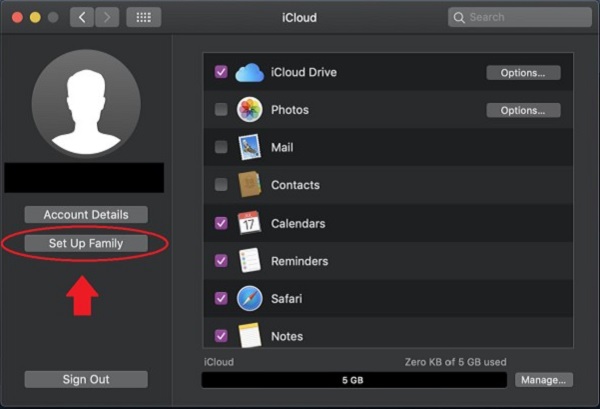Click the 5 GB storage bar
Viewport: 600px width, 409px height.
coord(354,380)
